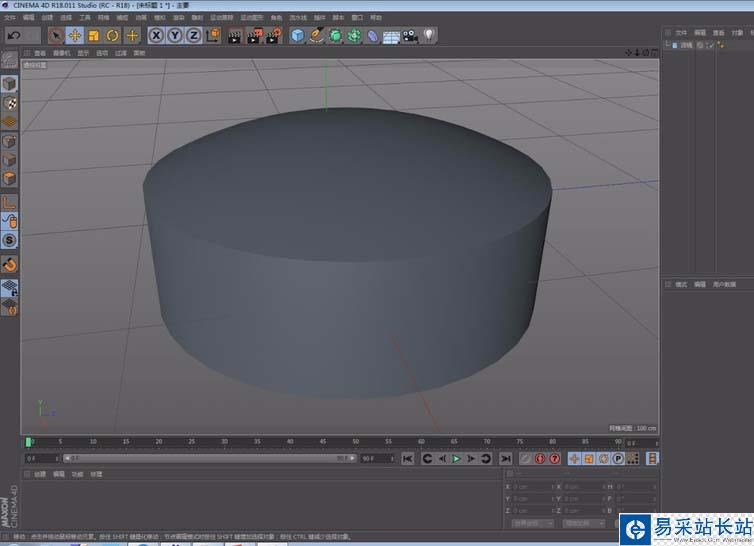Open the first item in main menu bar
This screenshot has height=546, width=754.
[x=10, y=18]
